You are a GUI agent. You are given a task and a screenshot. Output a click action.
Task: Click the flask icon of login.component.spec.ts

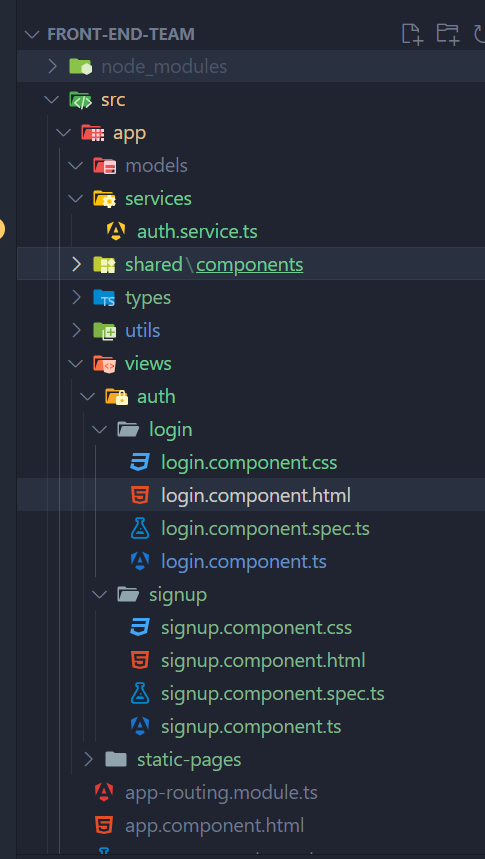tap(140, 529)
